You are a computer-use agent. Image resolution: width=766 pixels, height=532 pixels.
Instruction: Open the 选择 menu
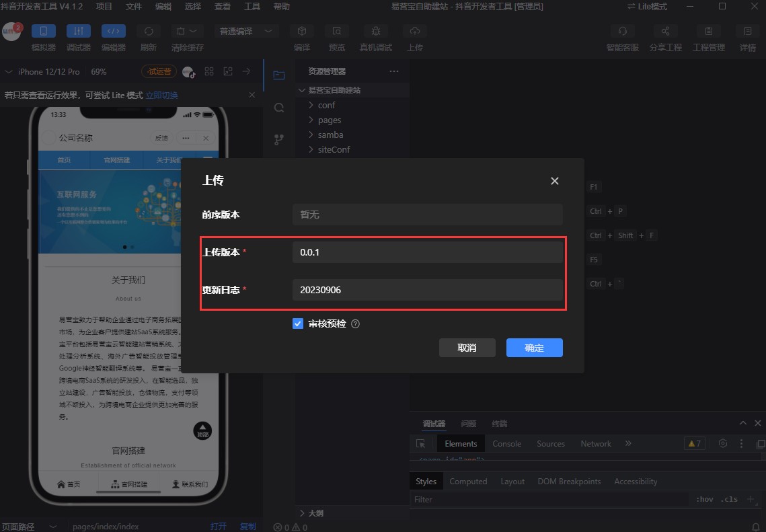[x=192, y=6]
